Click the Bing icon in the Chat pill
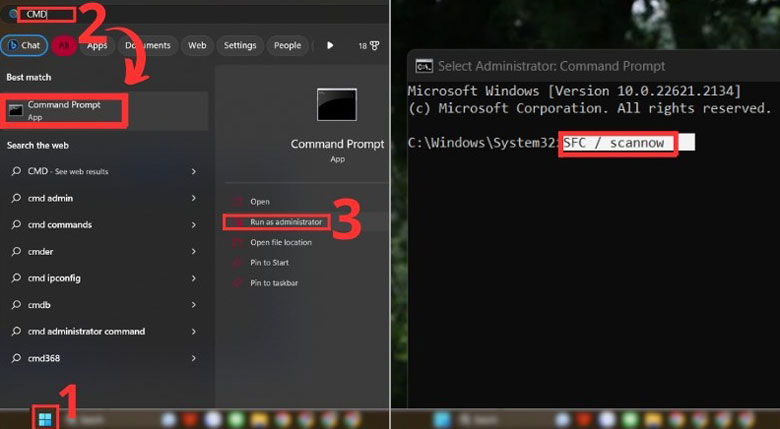780x429 pixels. point(13,45)
